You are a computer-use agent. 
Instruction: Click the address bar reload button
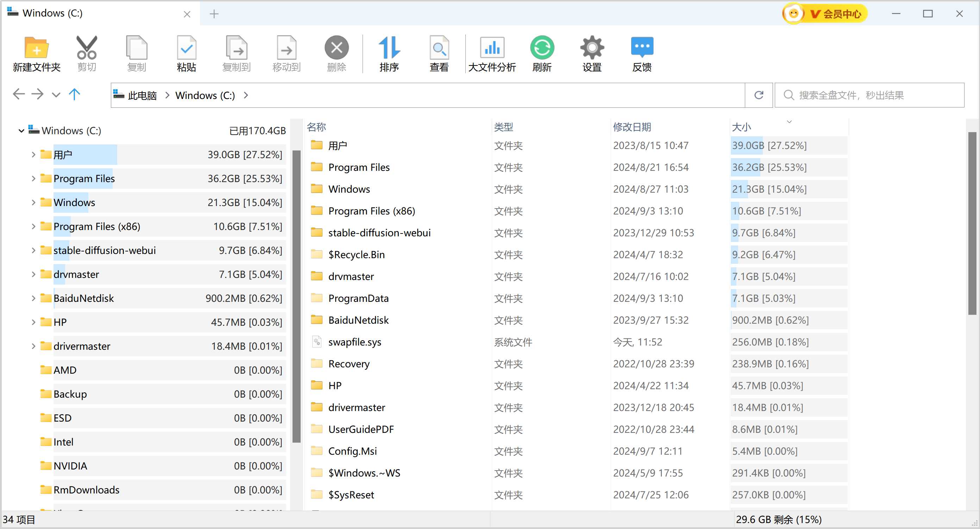(x=759, y=95)
